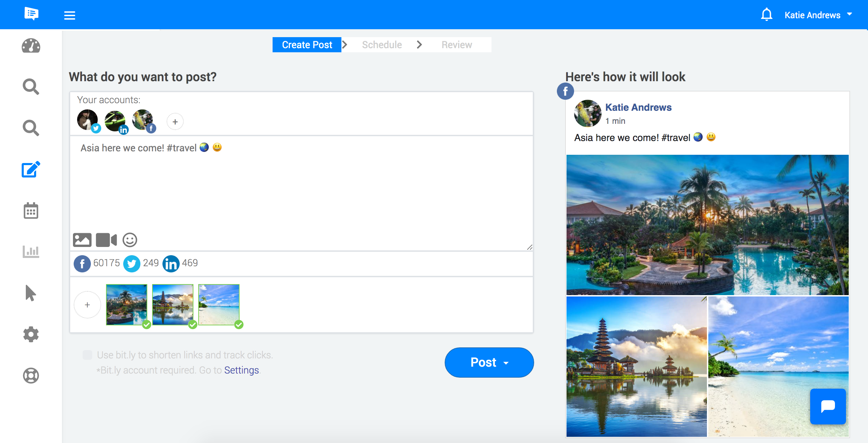Image resolution: width=868 pixels, height=443 pixels.
Task: Click the settings gear icon in sidebar
Action: tap(31, 334)
